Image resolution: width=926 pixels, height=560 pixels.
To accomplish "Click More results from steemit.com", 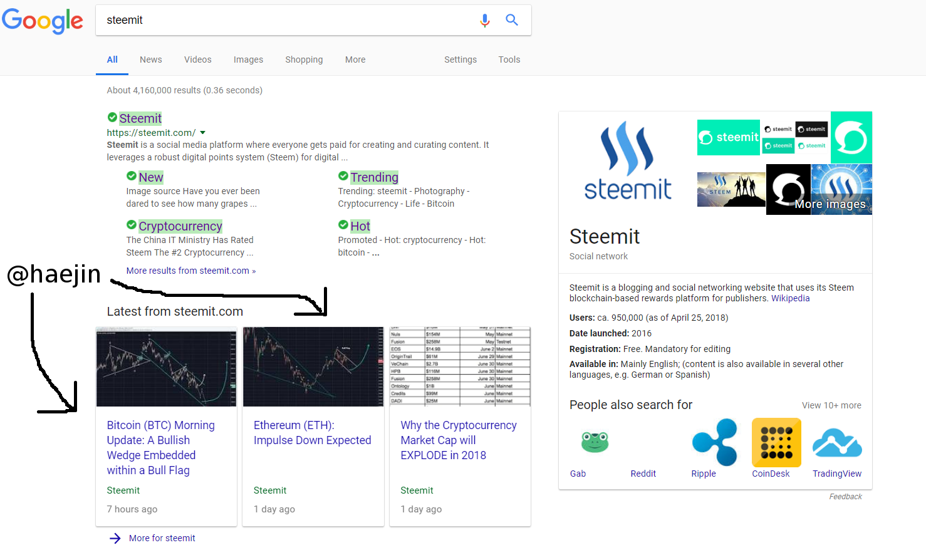I will pyautogui.click(x=190, y=271).
